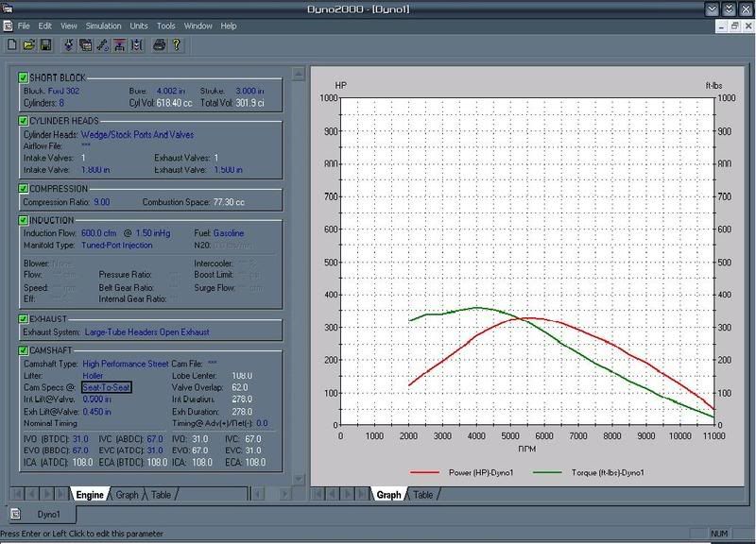
Task: Toggle the CYLINDER HEADS checkbox
Action: 23,121
